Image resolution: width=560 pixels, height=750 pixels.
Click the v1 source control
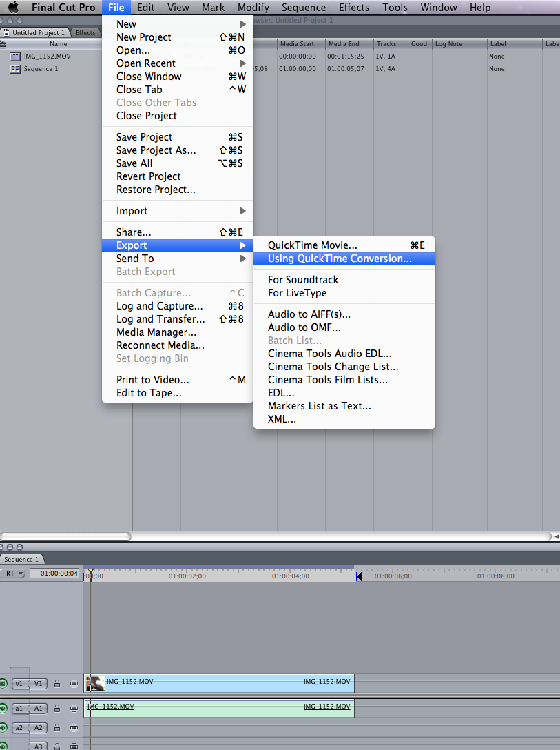(x=19, y=684)
